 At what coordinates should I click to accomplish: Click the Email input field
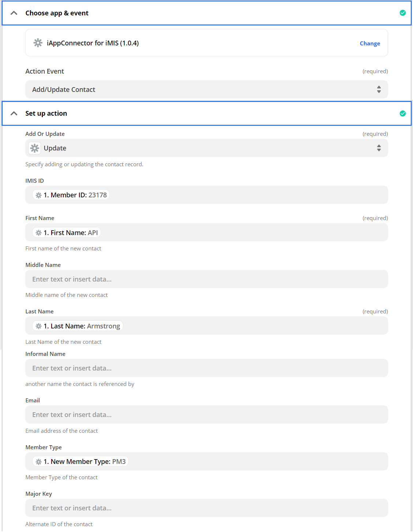pos(206,415)
